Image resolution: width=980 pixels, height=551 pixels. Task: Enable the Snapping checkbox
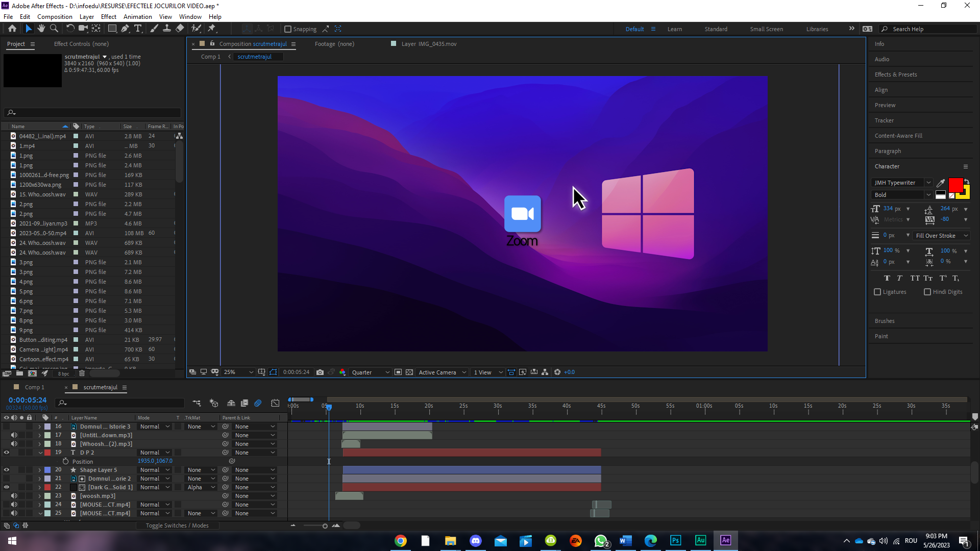pos(288,29)
